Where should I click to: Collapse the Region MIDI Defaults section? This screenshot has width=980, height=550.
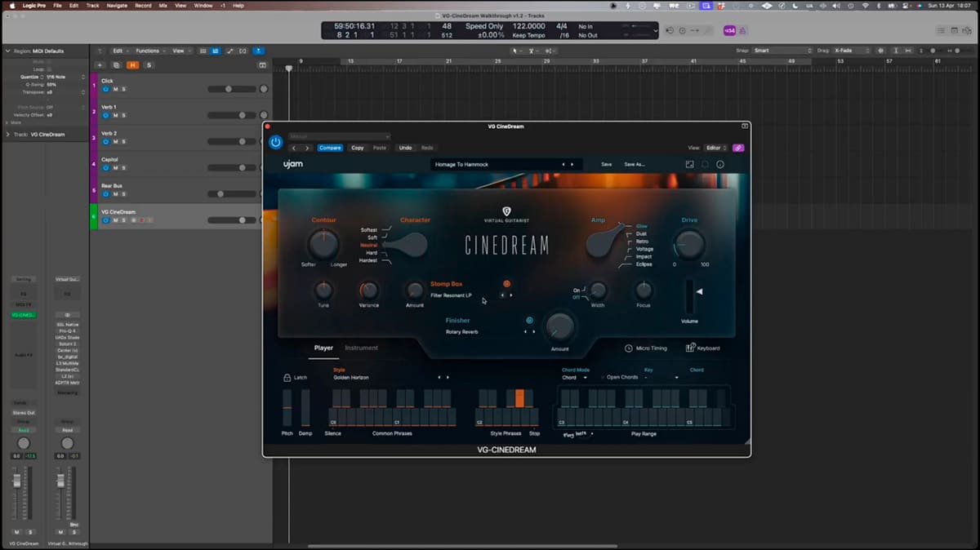click(x=8, y=51)
